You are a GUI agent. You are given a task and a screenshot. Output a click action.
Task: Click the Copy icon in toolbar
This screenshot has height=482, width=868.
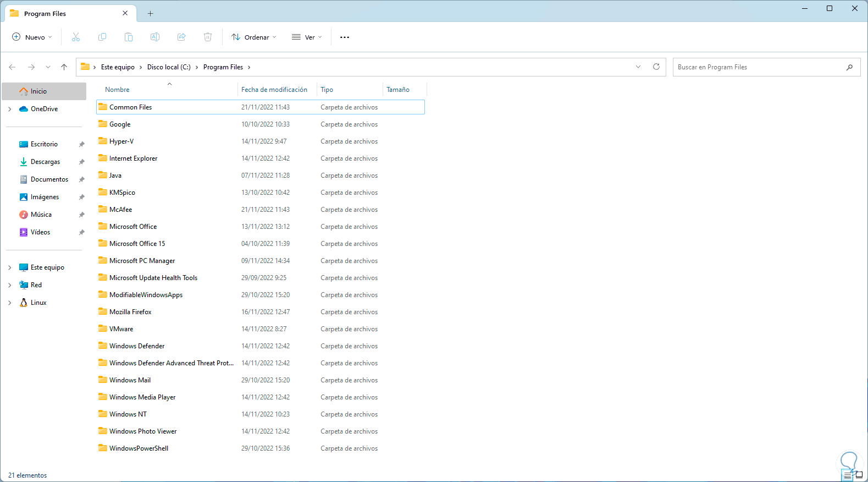(x=102, y=37)
